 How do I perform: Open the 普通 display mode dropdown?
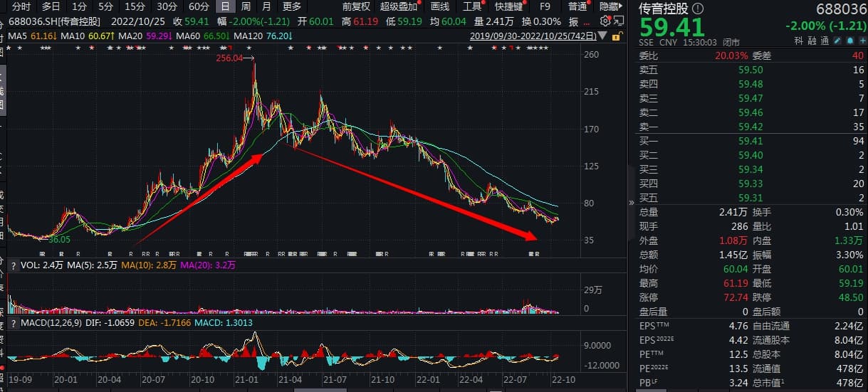(578, 6)
